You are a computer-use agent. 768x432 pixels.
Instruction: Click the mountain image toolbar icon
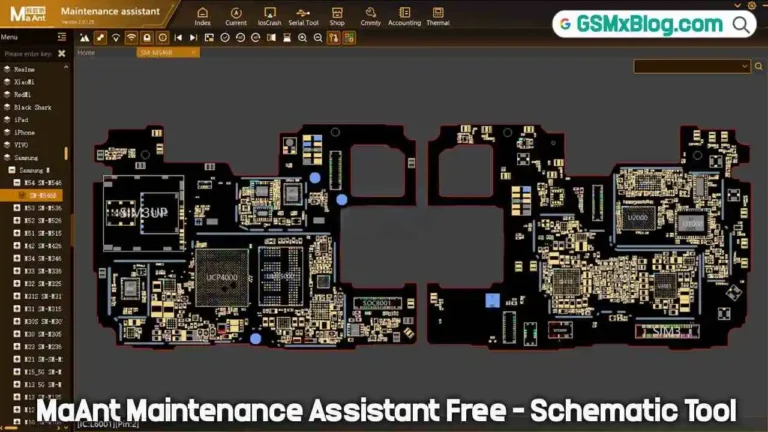[x=85, y=38]
